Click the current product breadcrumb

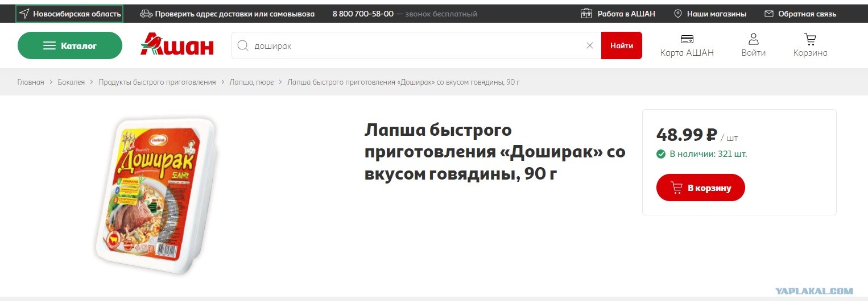(x=403, y=82)
